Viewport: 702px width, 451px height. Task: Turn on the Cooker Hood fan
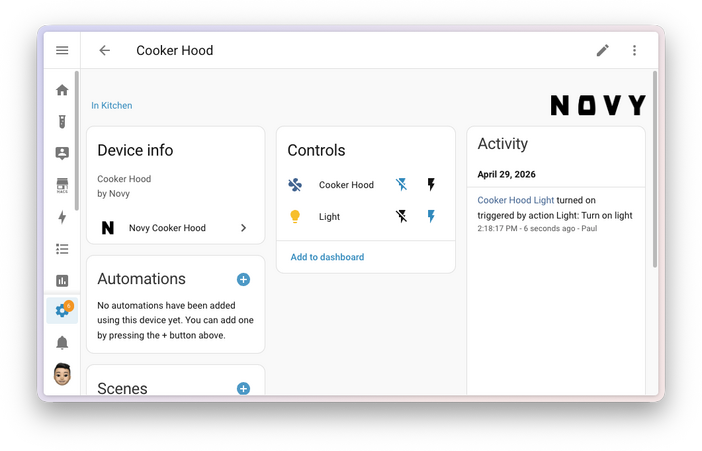click(x=431, y=185)
